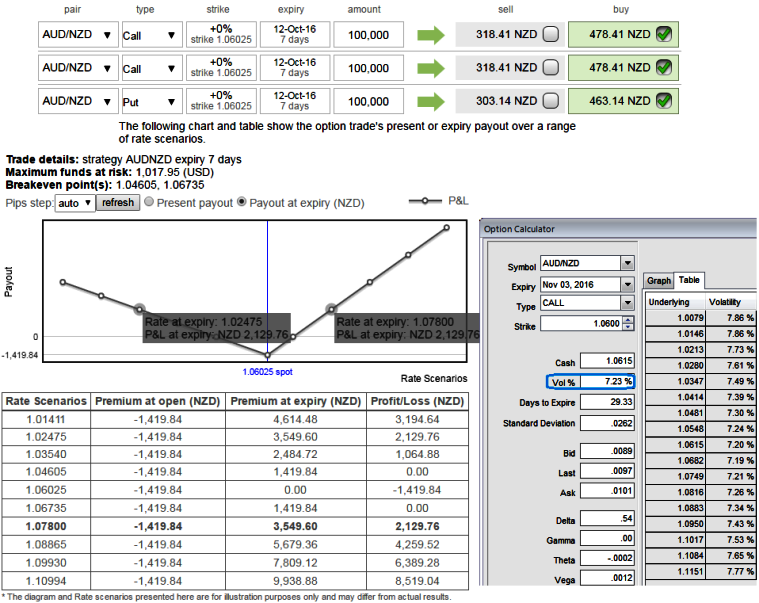Image resolution: width=759 pixels, height=603 pixels.
Task: Choose the Payout at expiry (NZD) radio option
Action: (x=242, y=202)
